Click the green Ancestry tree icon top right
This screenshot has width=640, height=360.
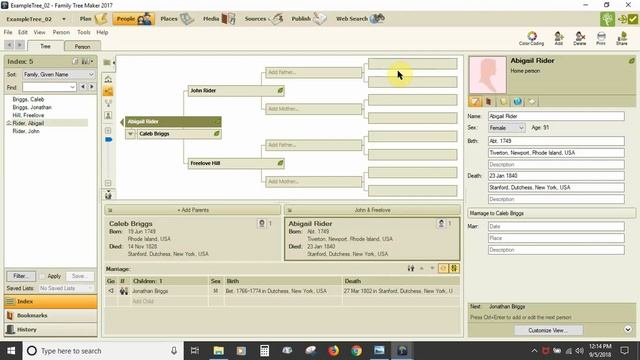(x=608, y=19)
